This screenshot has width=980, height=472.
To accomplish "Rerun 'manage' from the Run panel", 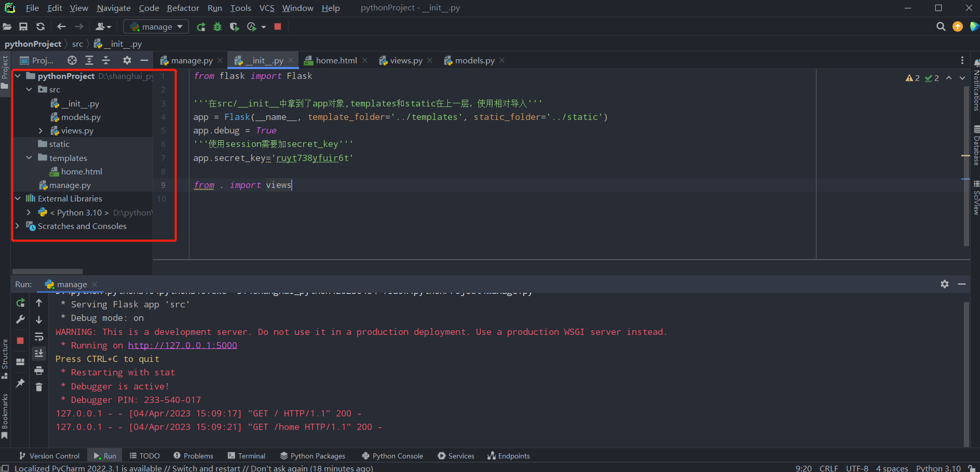I will coord(20,303).
